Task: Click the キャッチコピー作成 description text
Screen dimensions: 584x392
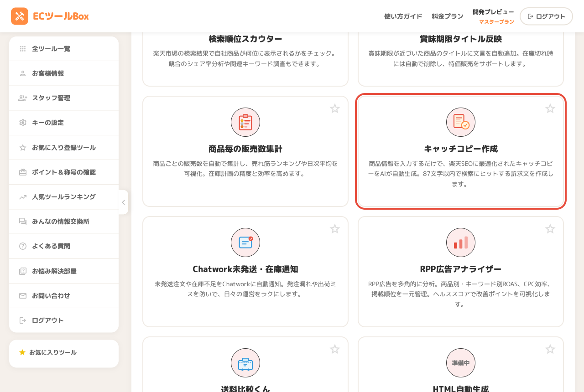Action: pos(461,174)
